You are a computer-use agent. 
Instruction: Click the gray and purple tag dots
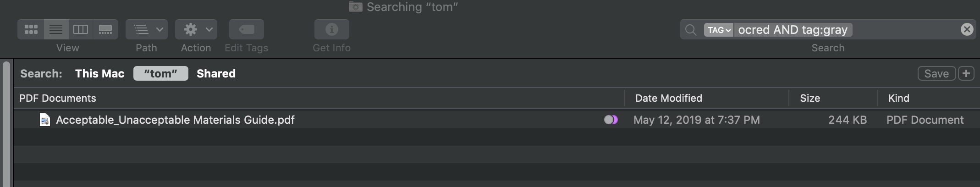tap(611, 120)
